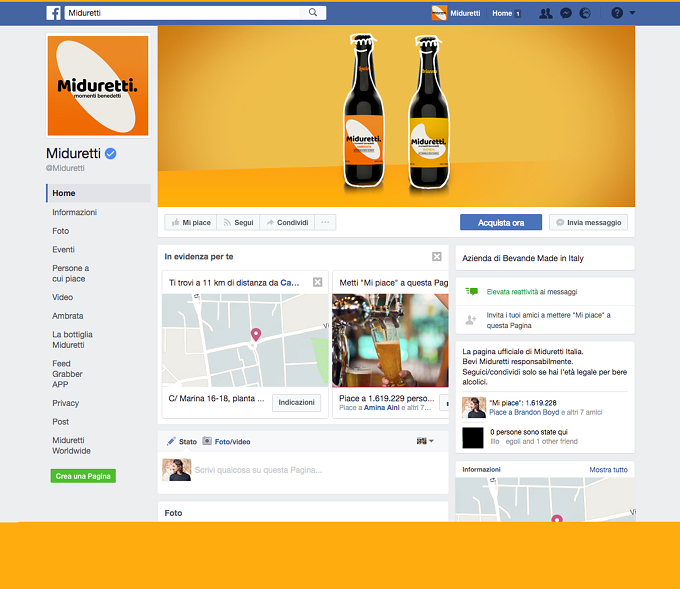Click the Elevata reattività message icon

coord(471,291)
